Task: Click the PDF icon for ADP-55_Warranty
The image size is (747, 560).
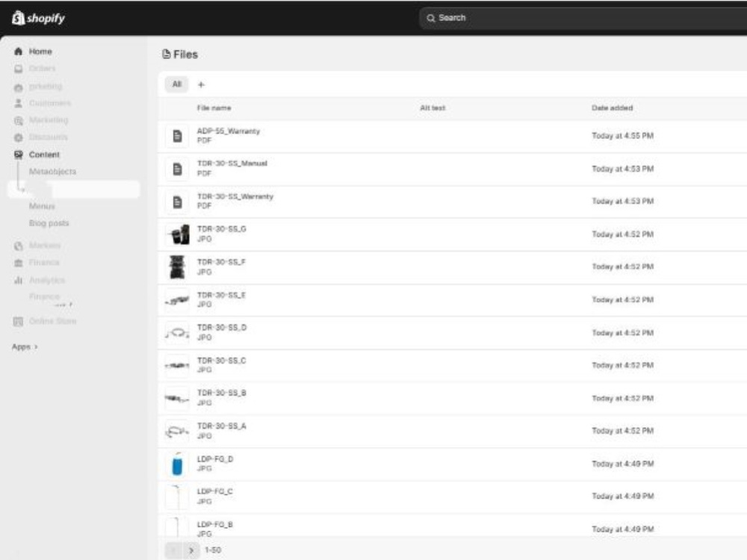Action: point(177,136)
